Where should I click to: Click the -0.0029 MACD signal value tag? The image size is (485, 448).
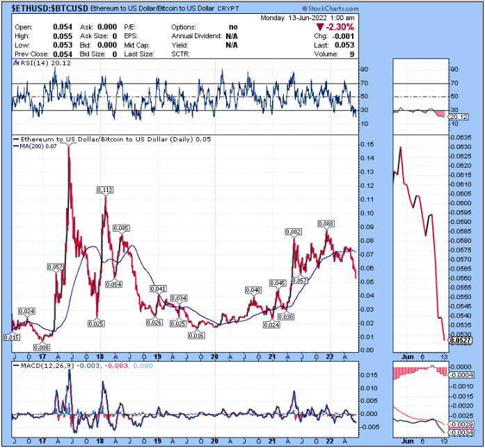(461, 424)
